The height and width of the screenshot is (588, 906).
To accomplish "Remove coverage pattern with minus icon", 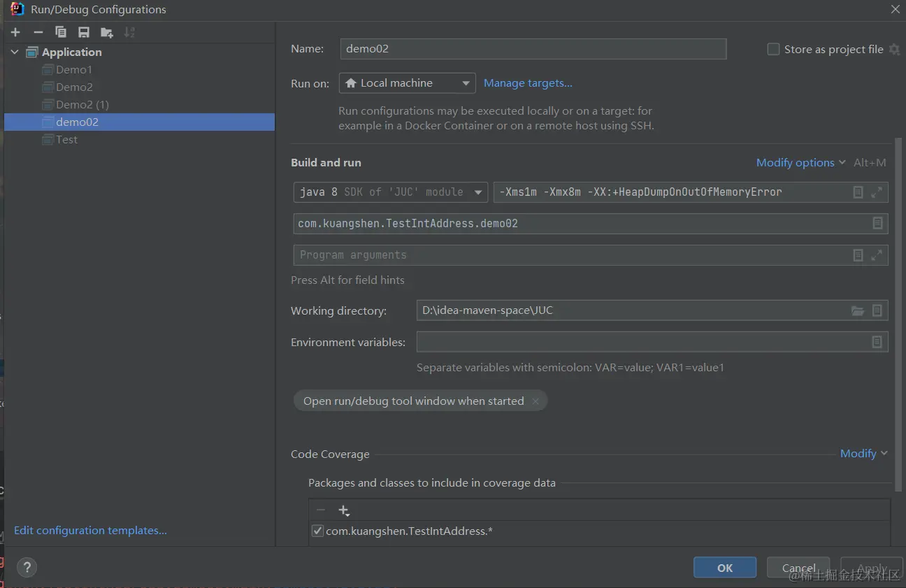I will [x=321, y=510].
